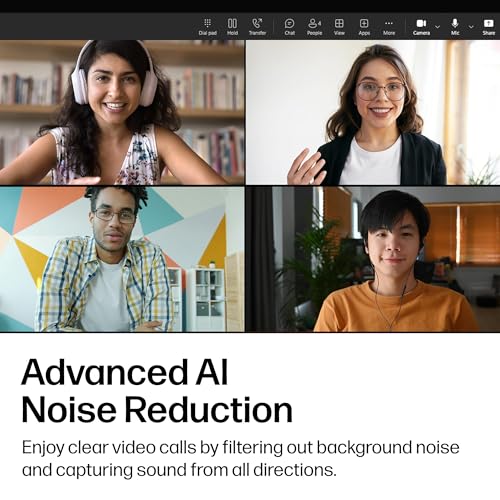Screen dimensions: 500x500
Task: Select the video tile of woman wearing headphones
Action: coord(122,112)
